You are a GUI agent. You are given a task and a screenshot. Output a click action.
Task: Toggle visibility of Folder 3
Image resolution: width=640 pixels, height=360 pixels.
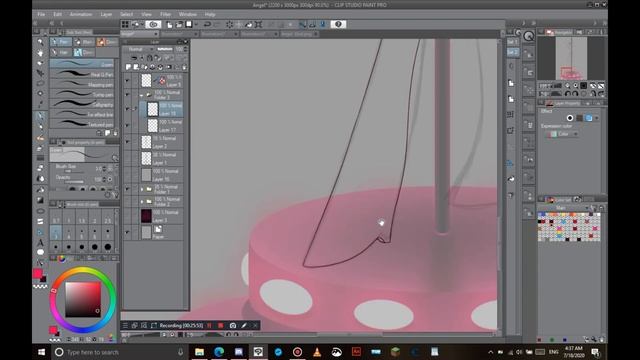click(127, 95)
